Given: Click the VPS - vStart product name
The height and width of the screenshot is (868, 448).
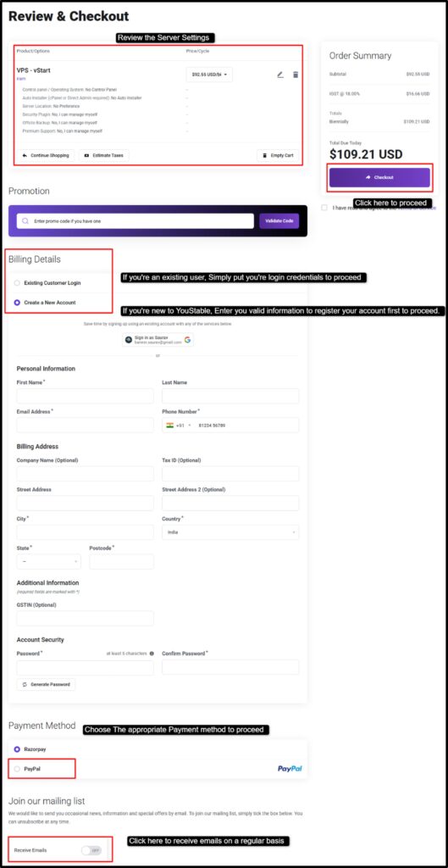Looking at the screenshot, I should point(34,70).
